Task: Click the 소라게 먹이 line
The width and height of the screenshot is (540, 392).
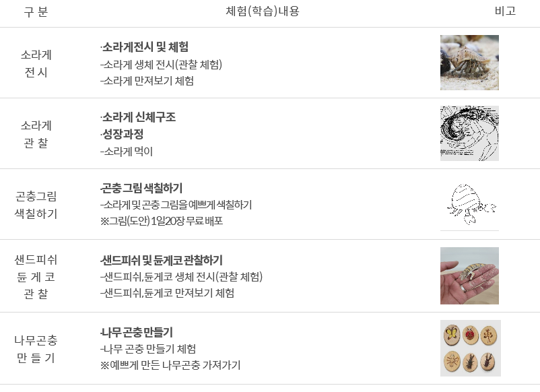Action: click(x=127, y=152)
